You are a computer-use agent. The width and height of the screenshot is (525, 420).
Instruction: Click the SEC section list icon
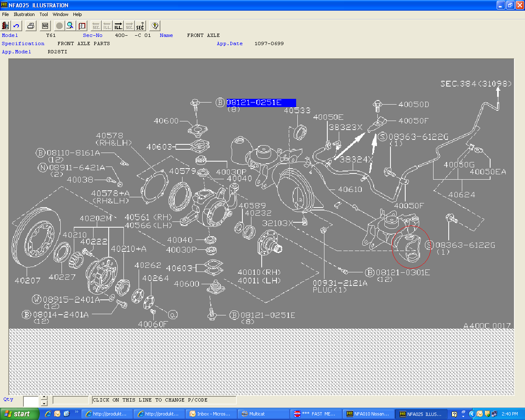point(45,26)
